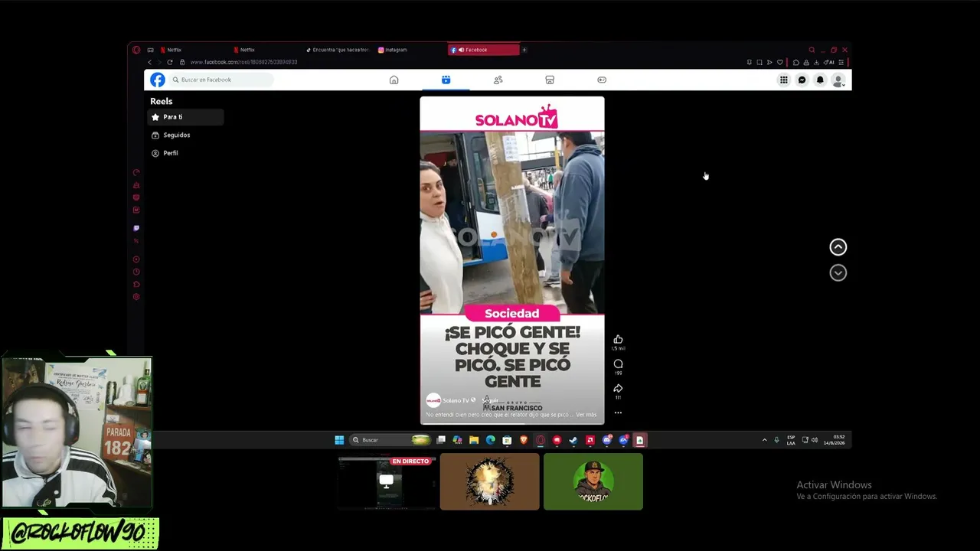The image size is (980, 551).
Task: Open the browser sidebar settings gear
Action: point(136,297)
